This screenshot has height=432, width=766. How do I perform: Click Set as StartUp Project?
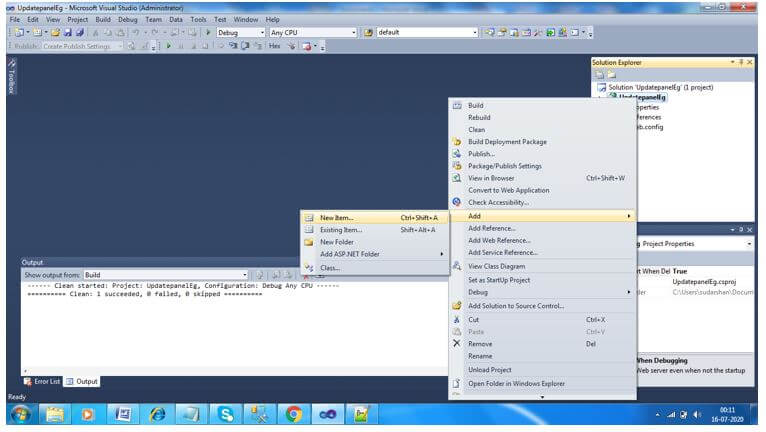pyautogui.click(x=542, y=280)
